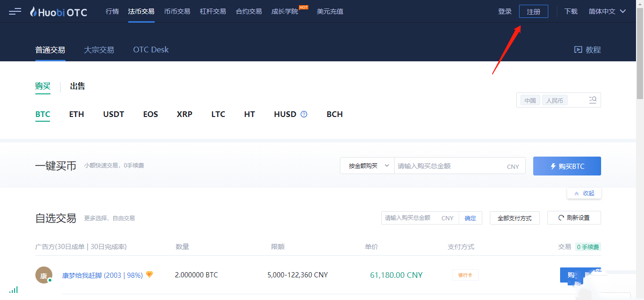Focus the one-click 请输入购买总金额 amount field
The width and height of the screenshot is (644, 300).
(460, 166)
